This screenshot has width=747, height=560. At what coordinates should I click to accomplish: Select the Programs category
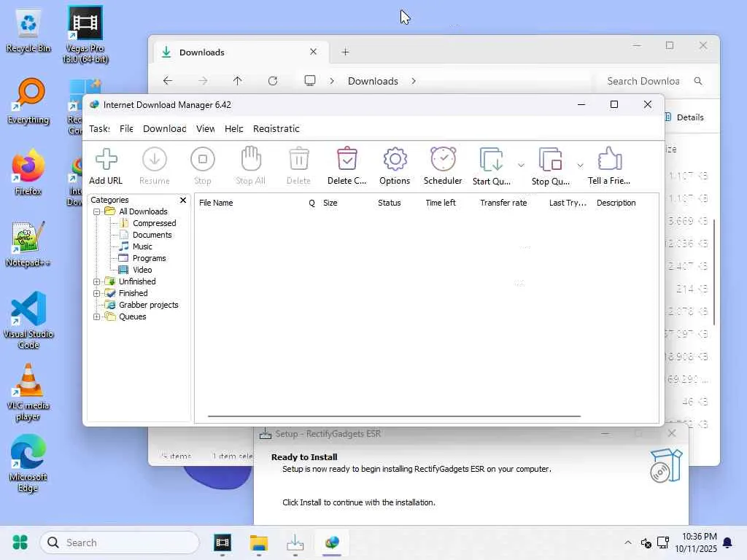coord(149,258)
